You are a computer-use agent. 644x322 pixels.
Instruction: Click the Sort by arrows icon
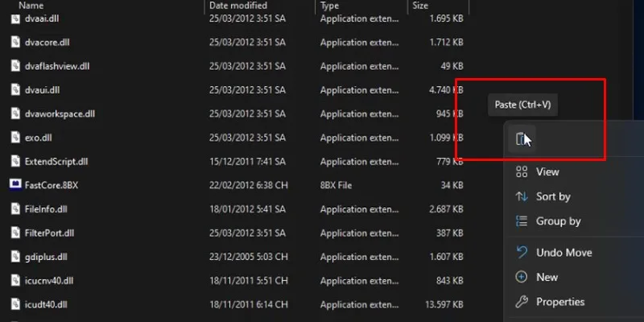[522, 196]
